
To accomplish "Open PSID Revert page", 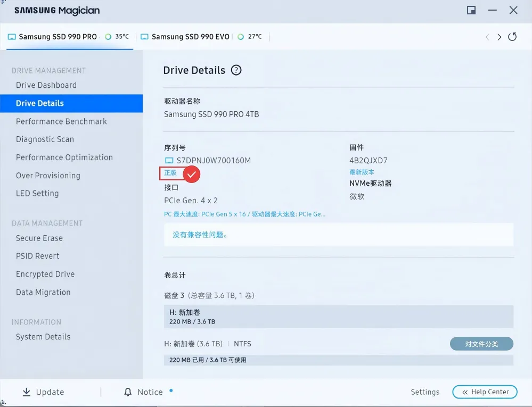I will [x=38, y=256].
